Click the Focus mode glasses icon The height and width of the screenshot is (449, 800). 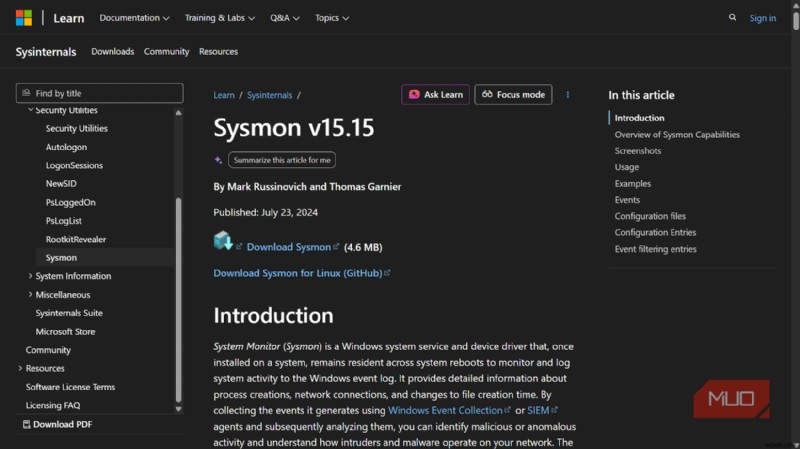click(x=487, y=94)
